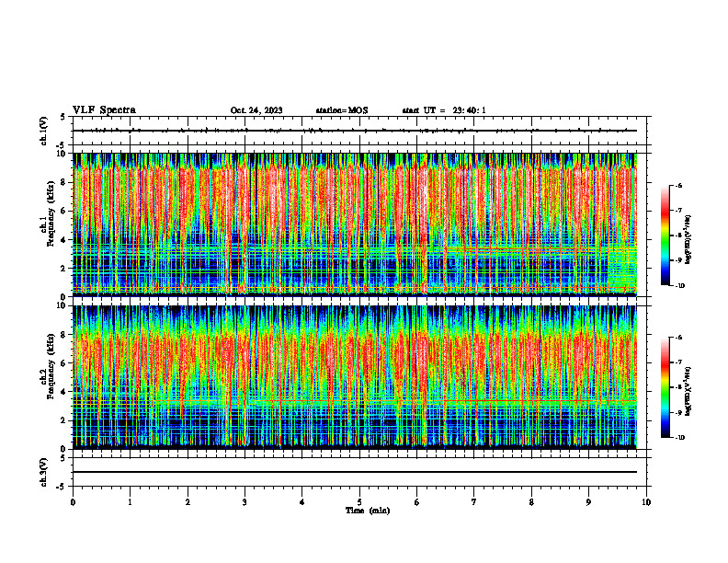Image resolution: width=728 pixels, height=563 pixels.
Task: Click the '6' tick on the Time axis
Action: (417, 502)
